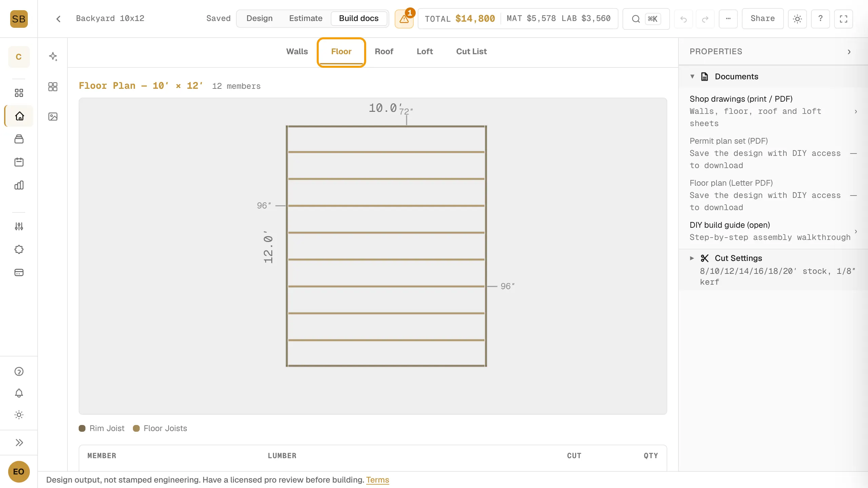
Task: Open the Loft tab
Action: pyautogui.click(x=425, y=52)
